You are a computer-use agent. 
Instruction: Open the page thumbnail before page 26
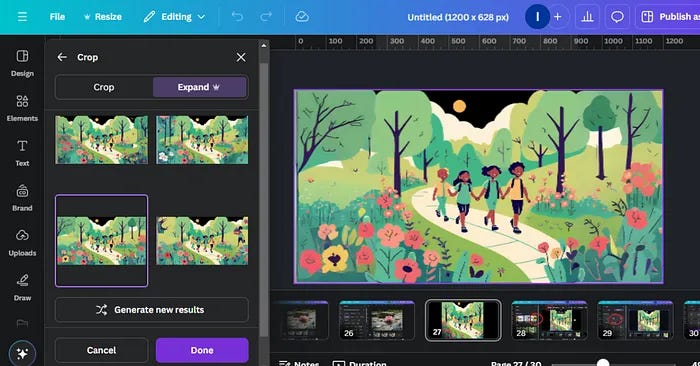pyautogui.click(x=301, y=320)
